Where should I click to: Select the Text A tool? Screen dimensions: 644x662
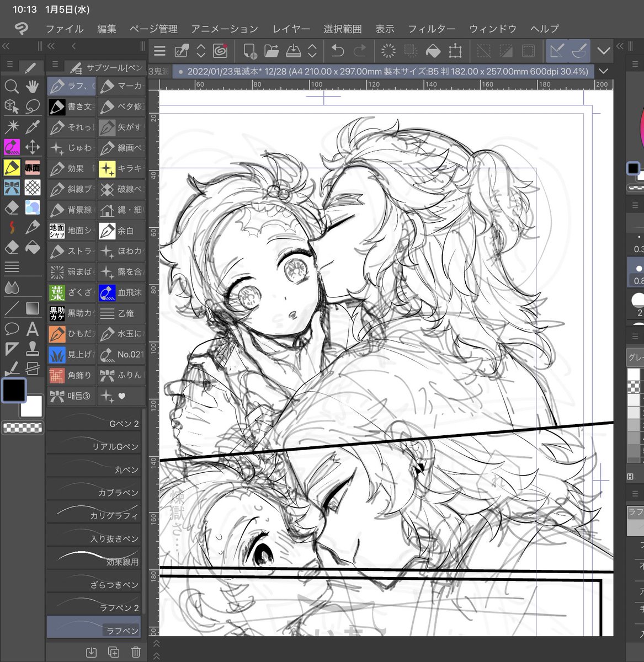(33, 329)
